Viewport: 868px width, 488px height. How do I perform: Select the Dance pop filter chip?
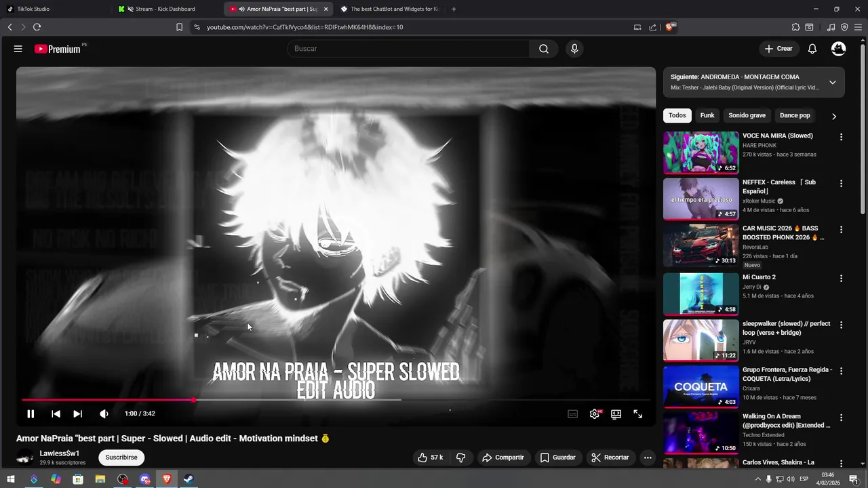pos(795,115)
